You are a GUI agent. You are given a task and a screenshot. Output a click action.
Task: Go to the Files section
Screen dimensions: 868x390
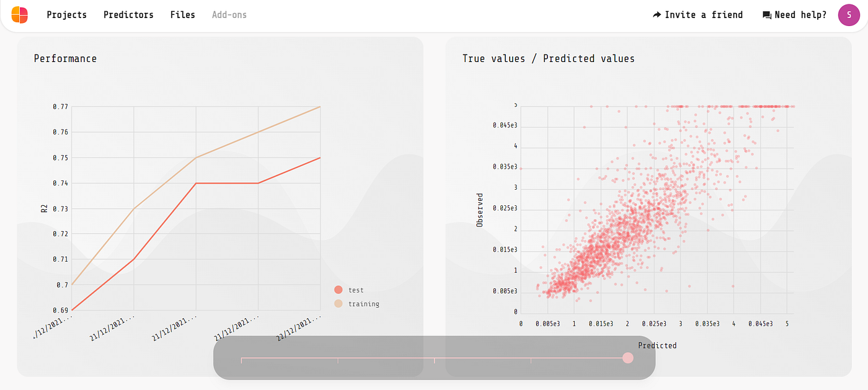point(182,15)
